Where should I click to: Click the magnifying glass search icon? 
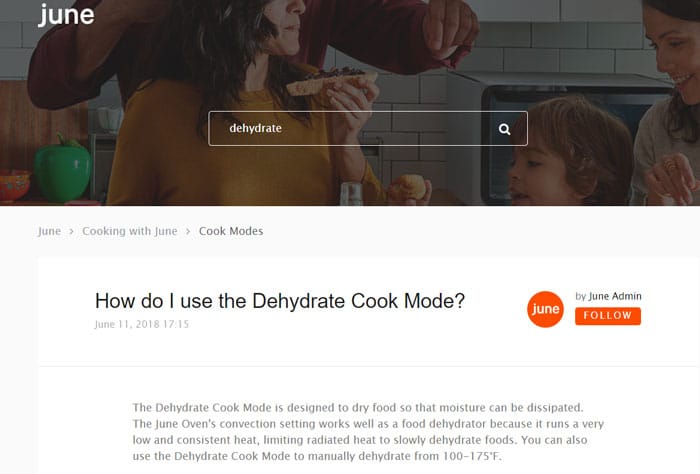point(504,129)
